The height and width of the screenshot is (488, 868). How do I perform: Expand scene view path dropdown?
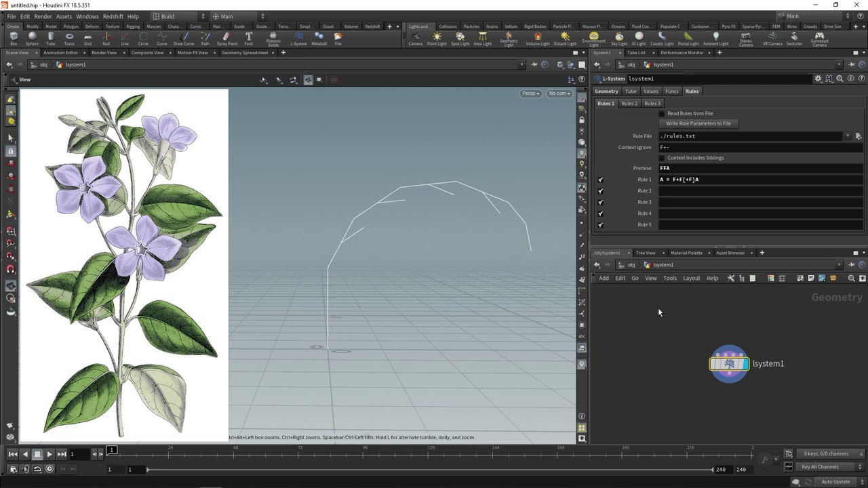(x=522, y=65)
